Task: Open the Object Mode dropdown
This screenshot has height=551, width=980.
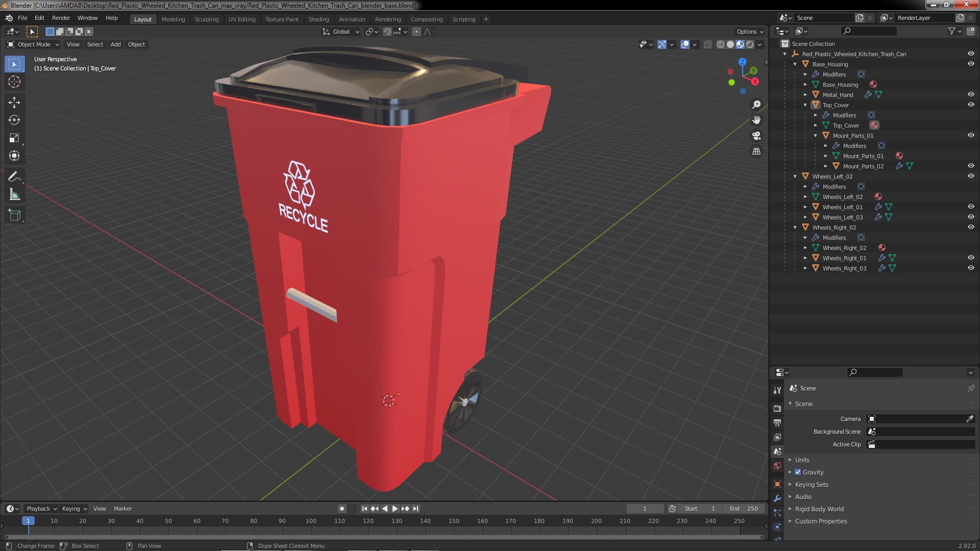Action: pos(33,44)
